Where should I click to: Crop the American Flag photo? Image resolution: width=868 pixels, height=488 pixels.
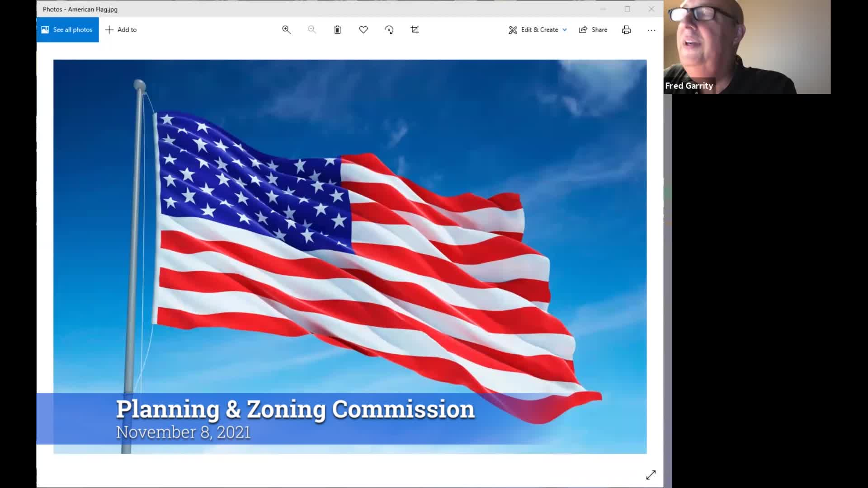tap(415, 29)
